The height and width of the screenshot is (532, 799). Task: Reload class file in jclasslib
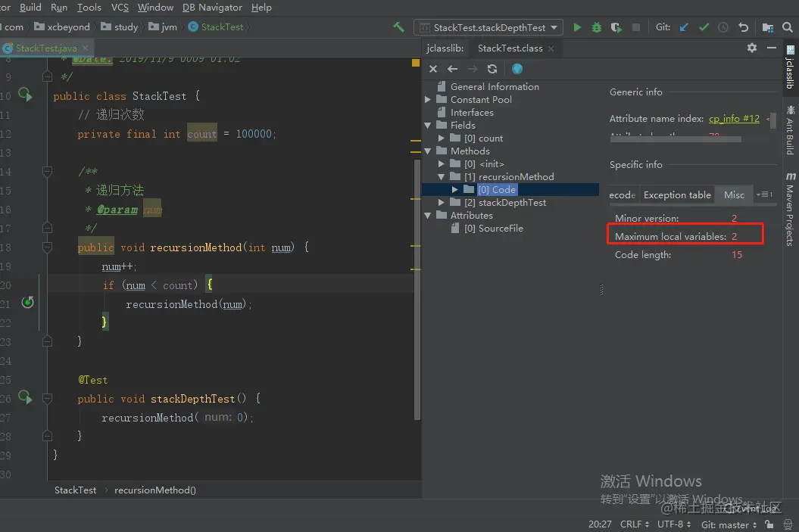(492, 69)
